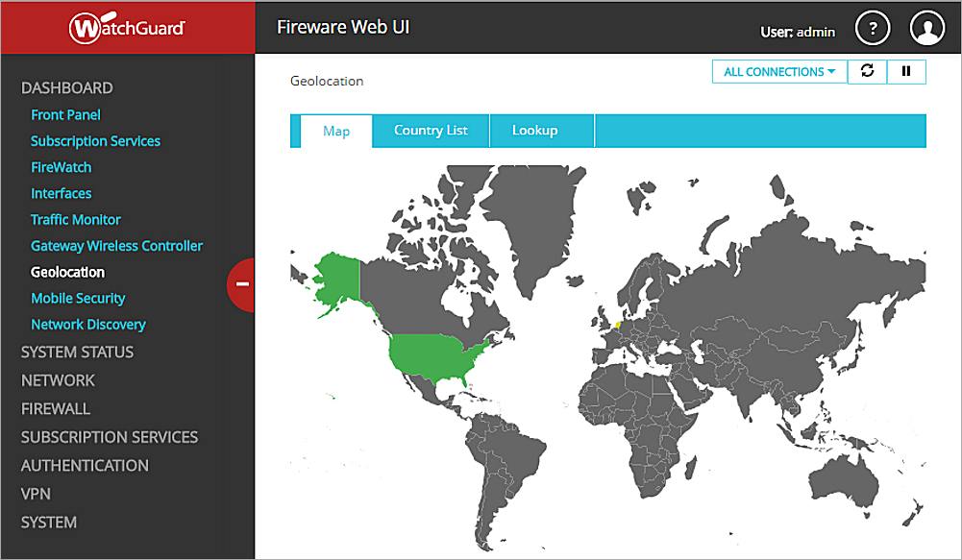Expand the NETWORK section
Viewport: 962px width, 560px height.
pos(58,380)
